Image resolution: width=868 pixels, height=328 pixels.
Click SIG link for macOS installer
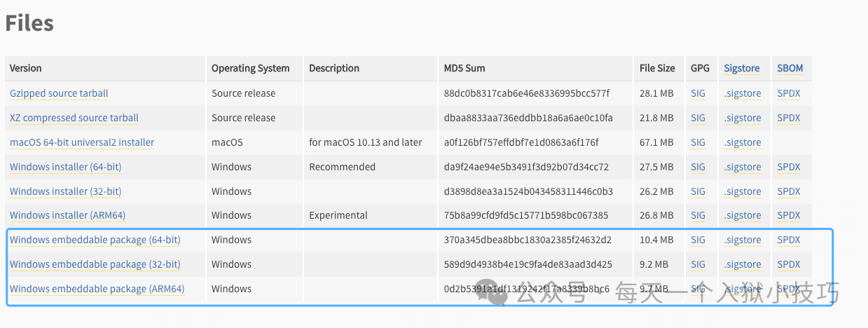[x=698, y=142]
